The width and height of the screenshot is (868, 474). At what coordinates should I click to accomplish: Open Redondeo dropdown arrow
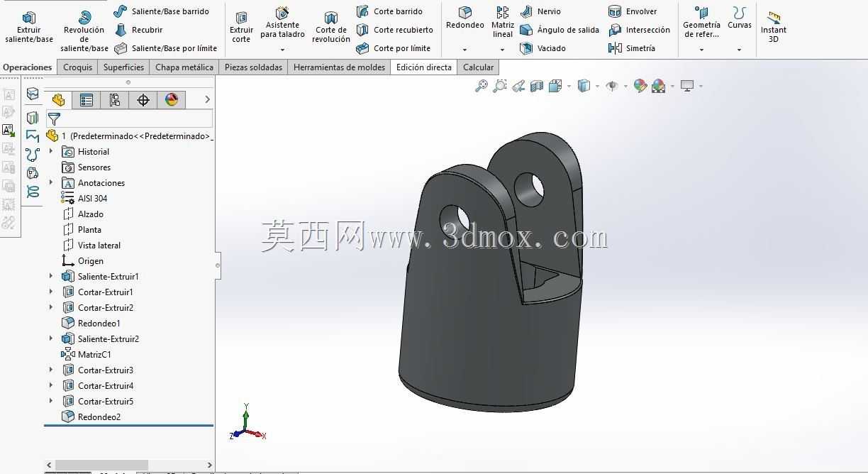(x=465, y=50)
